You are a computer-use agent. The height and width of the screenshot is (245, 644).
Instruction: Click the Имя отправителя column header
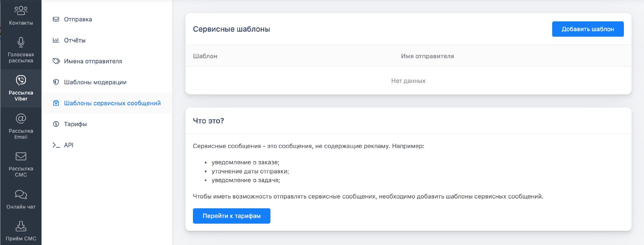tap(427, 56)
